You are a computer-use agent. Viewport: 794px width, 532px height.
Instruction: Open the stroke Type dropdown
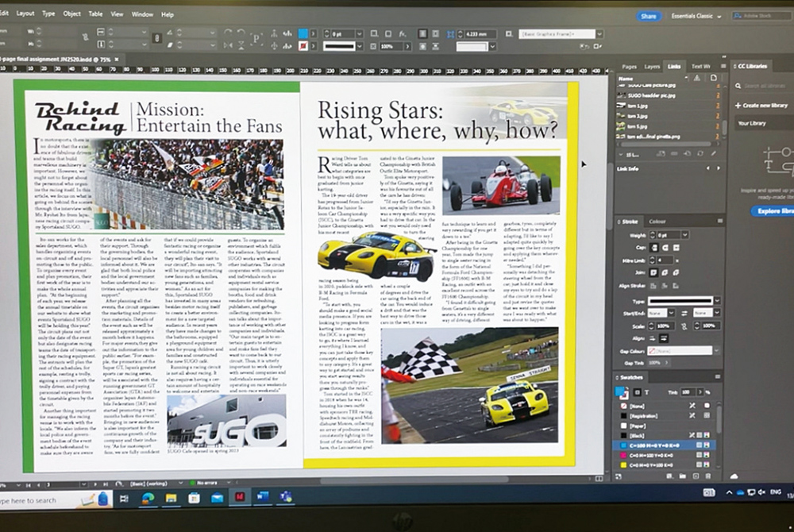click(x=717, y=301)
